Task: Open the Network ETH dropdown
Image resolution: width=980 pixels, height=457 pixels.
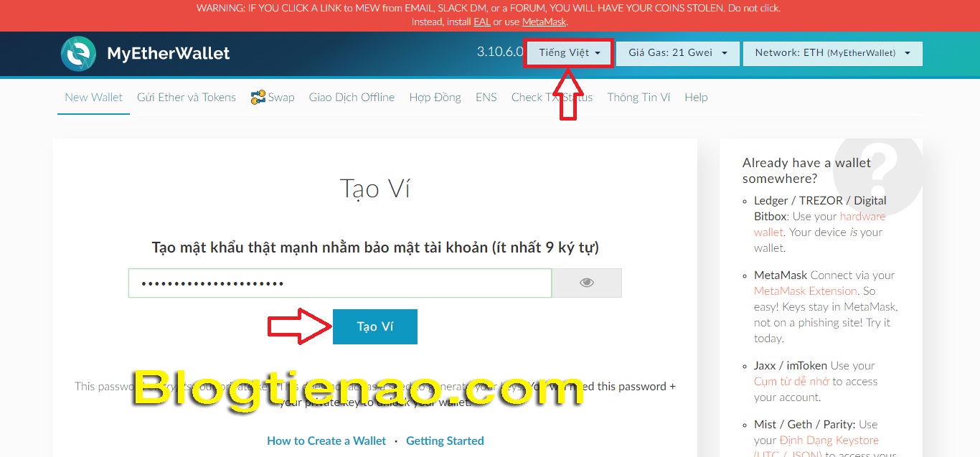Action: 832,53
